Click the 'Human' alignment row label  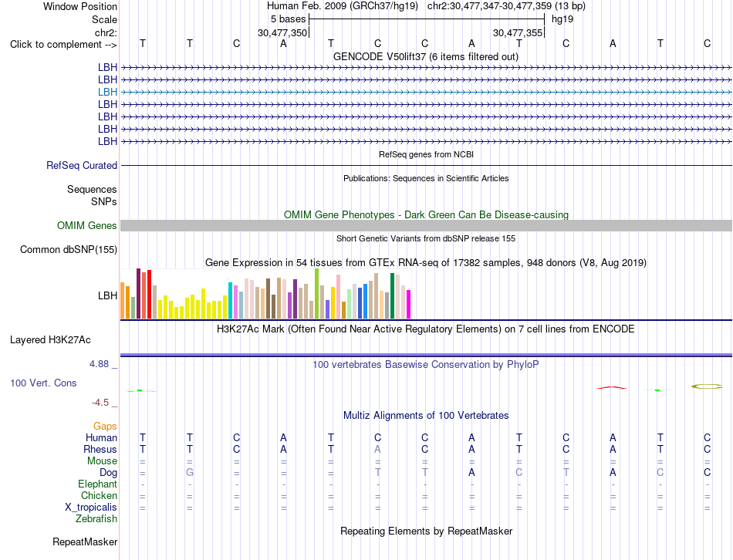pos(101,437)
